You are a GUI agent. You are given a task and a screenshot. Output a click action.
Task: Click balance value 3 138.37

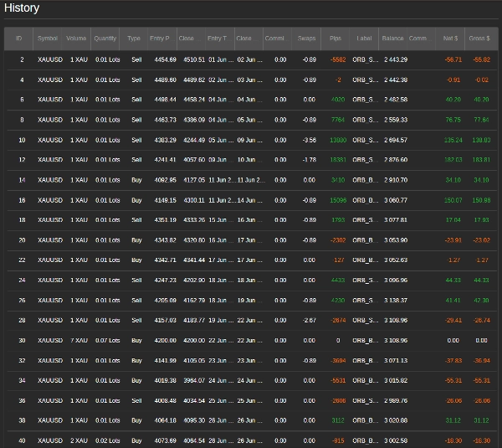click(x=396, y=301)
